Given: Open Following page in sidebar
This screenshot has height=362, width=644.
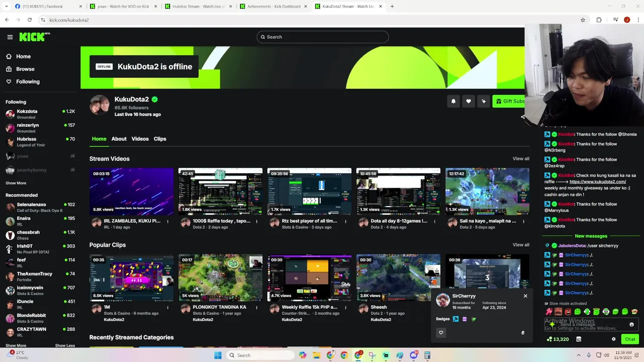Looking at the screenshot, I should click(28, 81).
